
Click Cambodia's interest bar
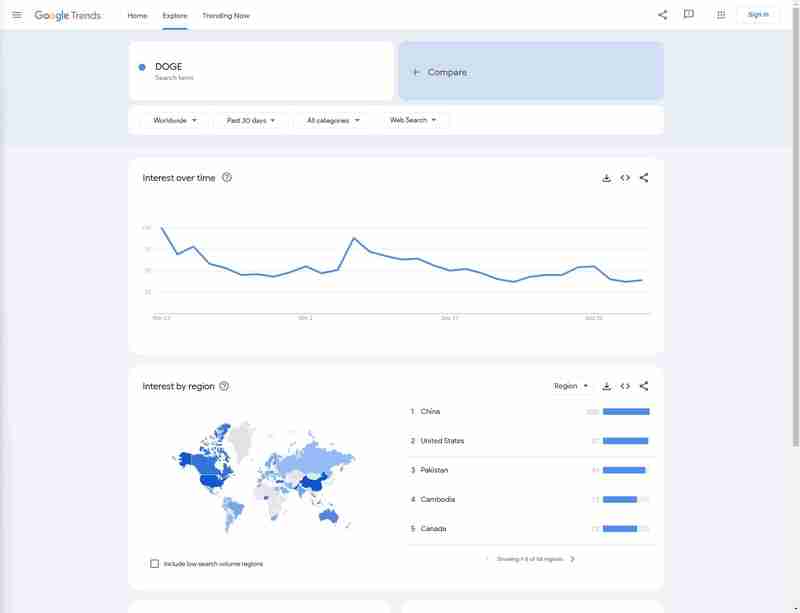coord(626,499)
